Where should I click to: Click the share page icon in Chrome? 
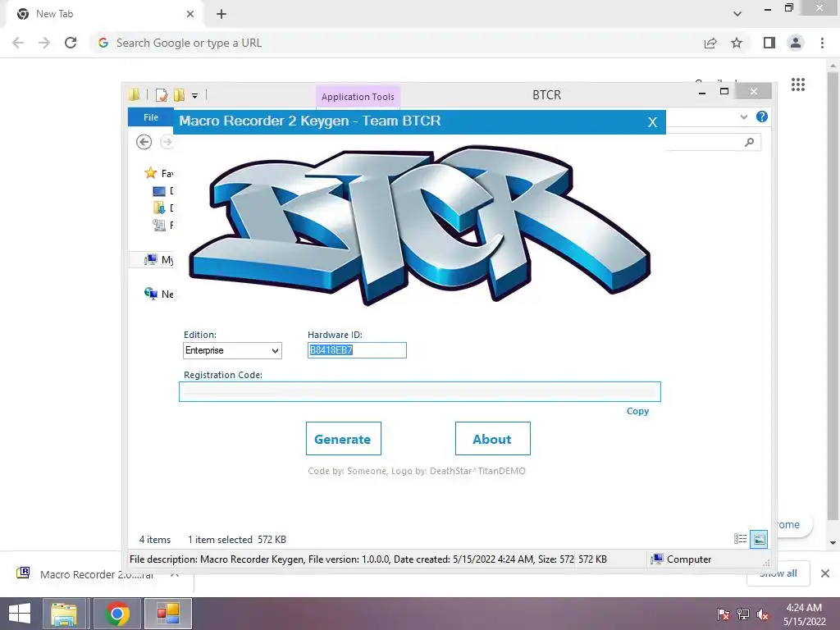[710, 43]
